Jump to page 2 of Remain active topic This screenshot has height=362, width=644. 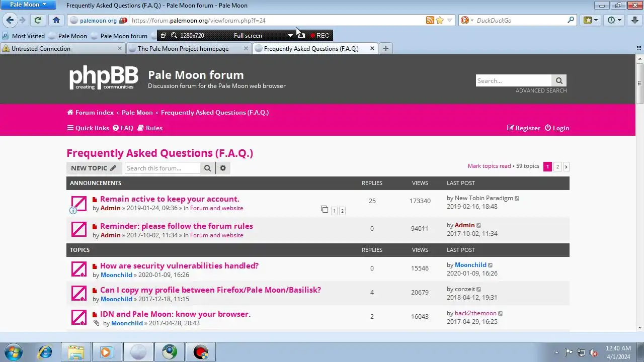point(342,211)
